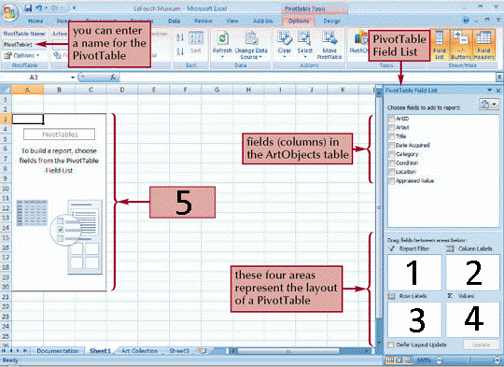Click the Insert Worksheet tab icon

point(203,351)
